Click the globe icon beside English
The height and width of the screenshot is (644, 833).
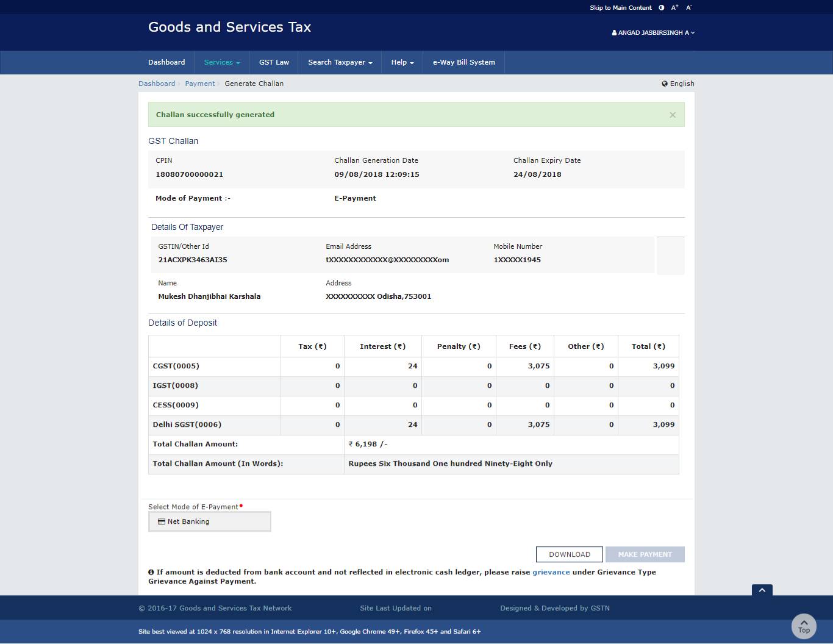tap(664, 84)
